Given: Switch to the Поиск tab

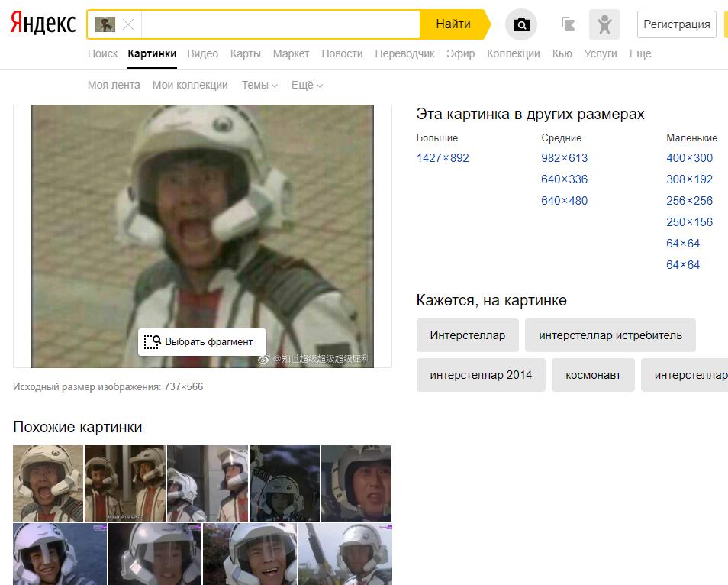Looking at the screenshot, I should pos(102,54).
